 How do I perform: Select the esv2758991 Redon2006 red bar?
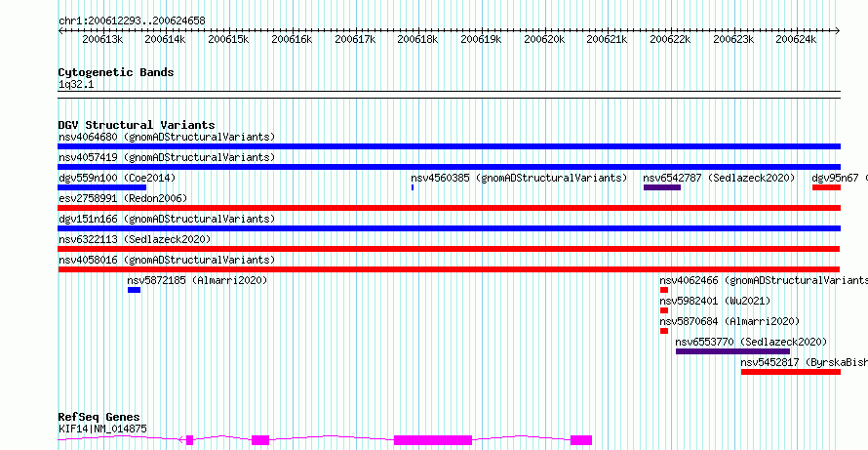(449, 208)
